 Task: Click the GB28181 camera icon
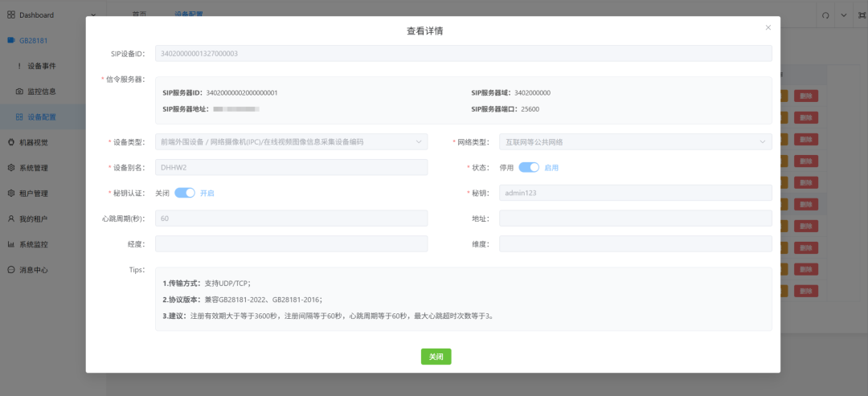click(x=11, y=40)
